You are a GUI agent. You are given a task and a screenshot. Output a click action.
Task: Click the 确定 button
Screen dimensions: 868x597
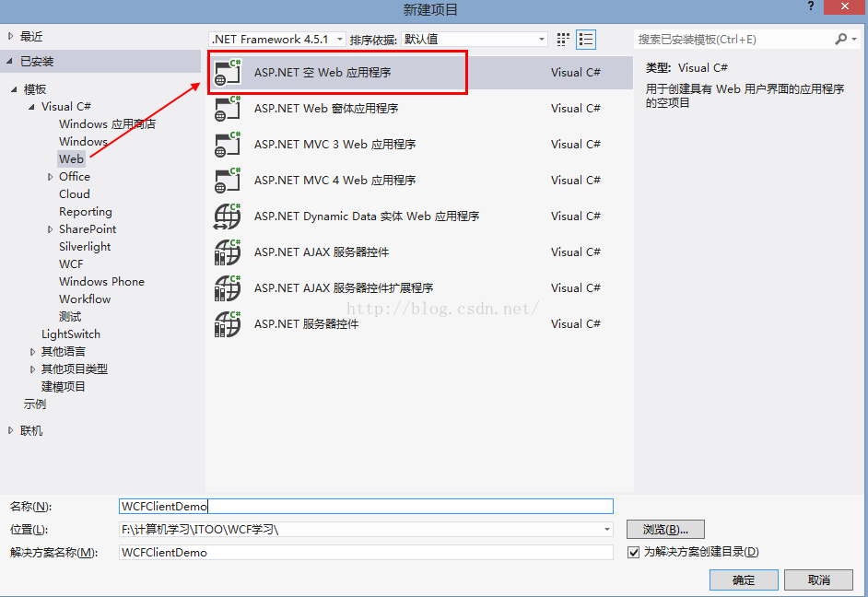coord(744,579)
